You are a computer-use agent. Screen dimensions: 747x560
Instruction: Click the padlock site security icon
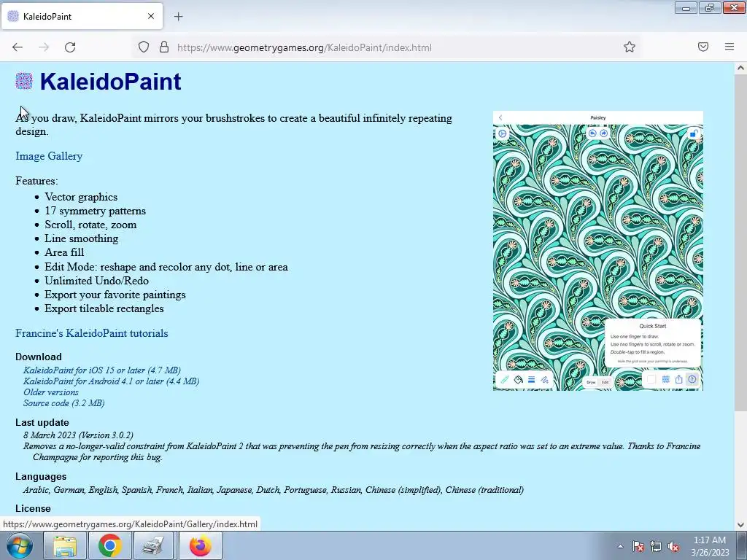tap(164, 47)
